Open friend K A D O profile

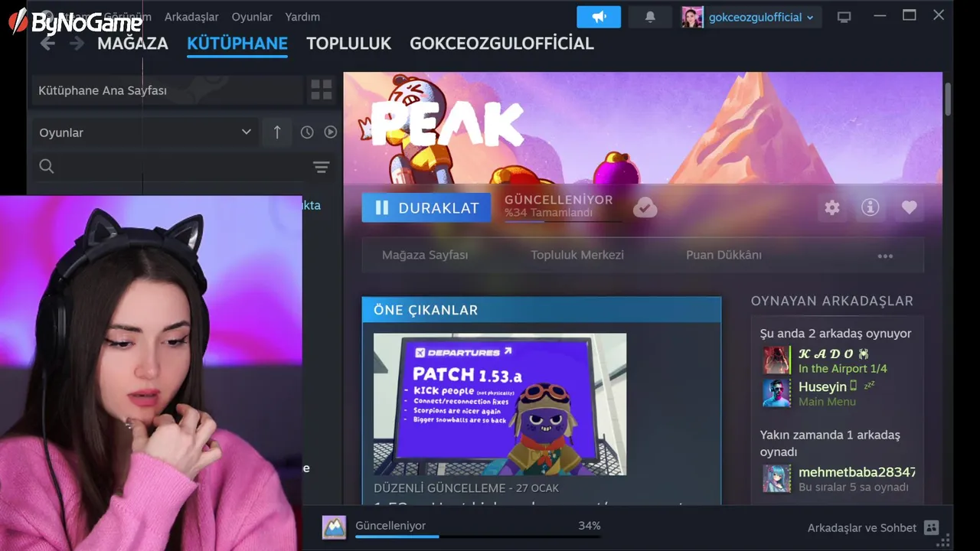coord(833,354)
